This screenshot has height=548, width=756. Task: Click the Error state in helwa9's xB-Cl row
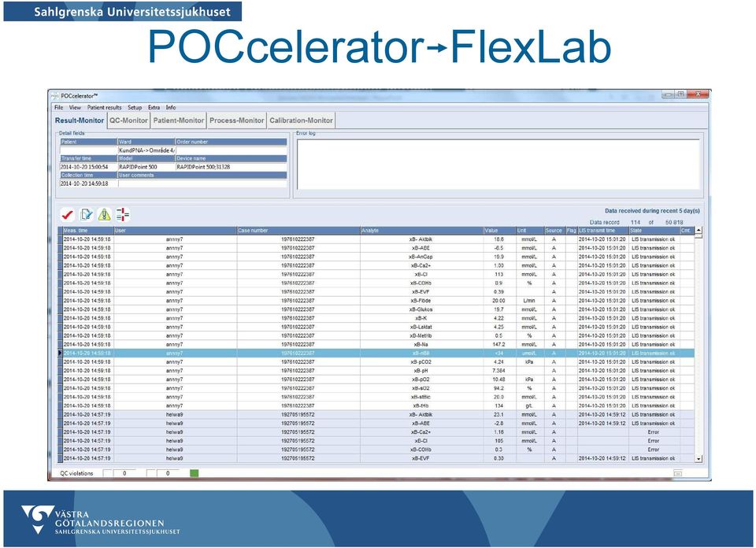tap(654, 441)
